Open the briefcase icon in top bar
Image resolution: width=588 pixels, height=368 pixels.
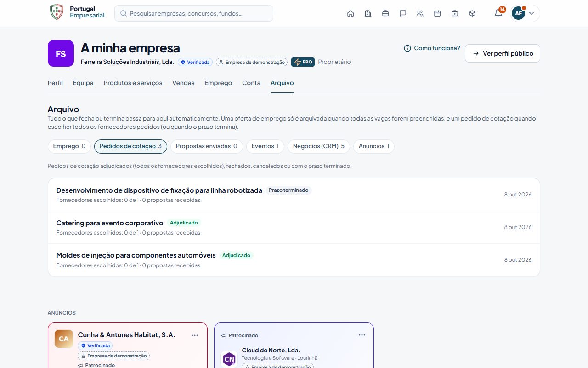pos(385,13)
